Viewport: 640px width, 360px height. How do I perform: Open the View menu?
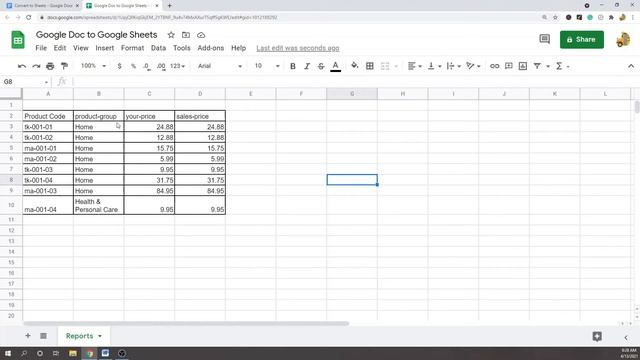[x=81, y=48]
